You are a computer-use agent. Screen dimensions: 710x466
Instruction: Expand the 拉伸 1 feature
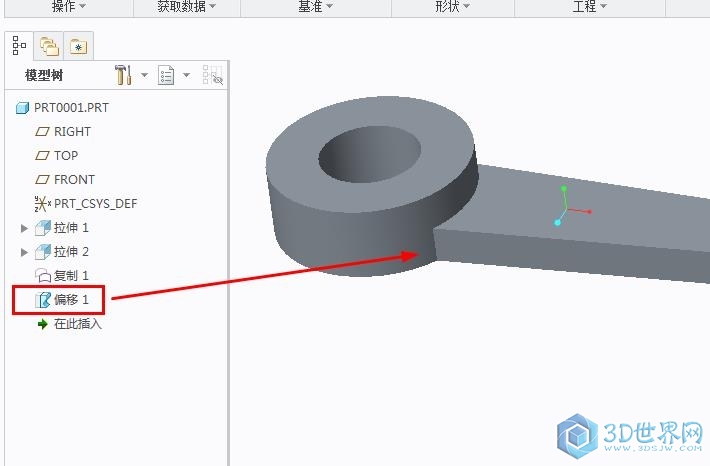[x=24, y=228]
